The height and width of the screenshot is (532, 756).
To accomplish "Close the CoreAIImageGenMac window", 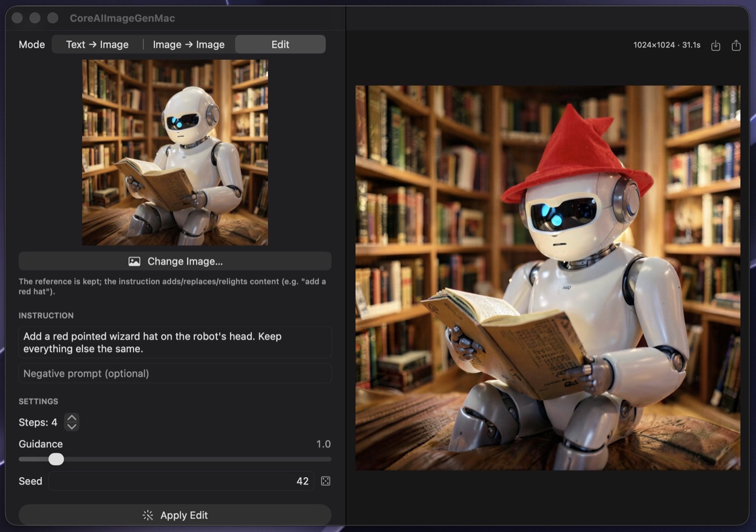I will [17, 18].
